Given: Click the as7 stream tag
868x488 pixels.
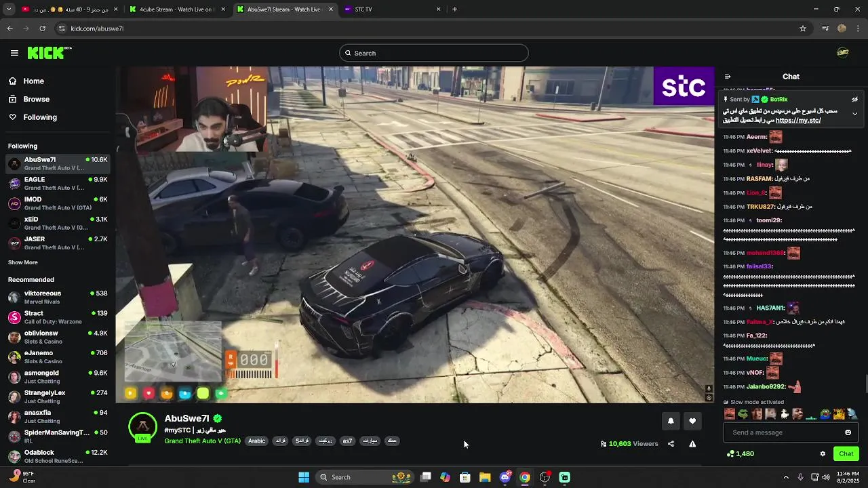Looking at the screenshot, I should pyautogui.click(x=347, y=441).
